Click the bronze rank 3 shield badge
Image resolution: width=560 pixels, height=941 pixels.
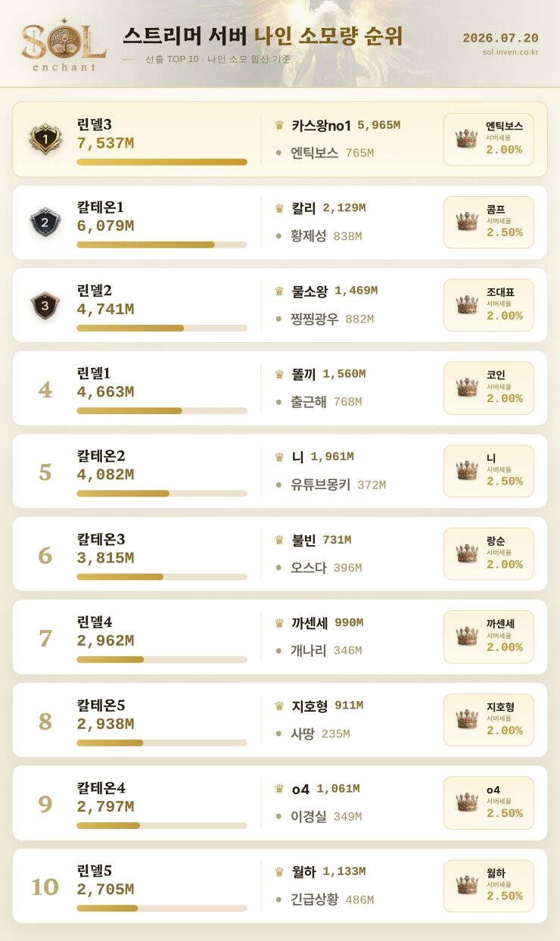[45, 305]
